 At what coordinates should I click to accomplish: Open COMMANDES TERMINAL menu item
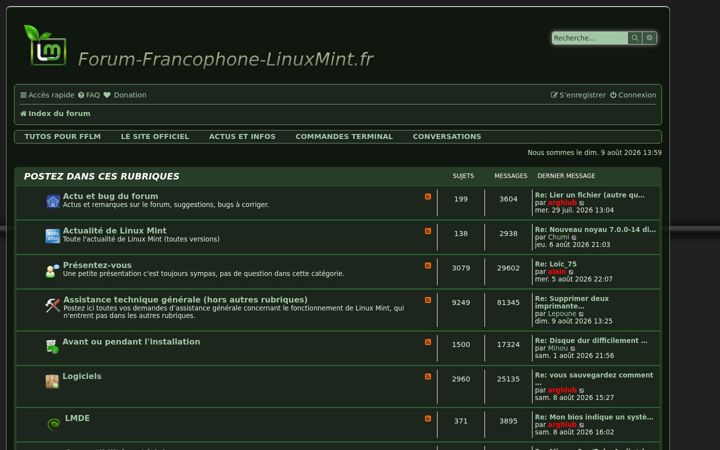[x=344, y=136]
